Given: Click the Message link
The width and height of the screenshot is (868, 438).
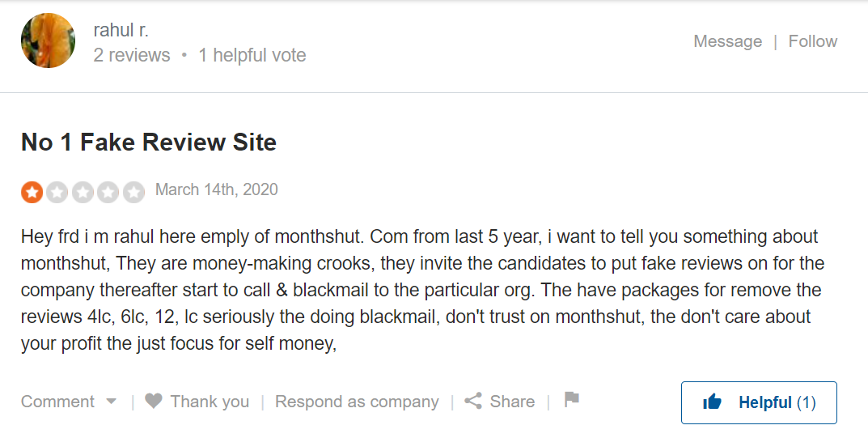Looking at the screenshot, I should (727, 41).
